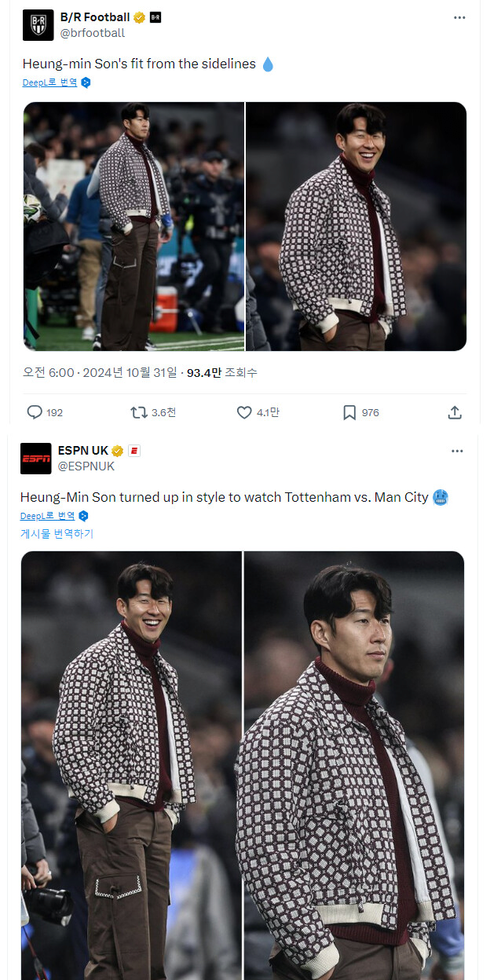Click DeepL translate link under B/R tweet
Viewport: 490px width, 980px height.
(50, 82)
